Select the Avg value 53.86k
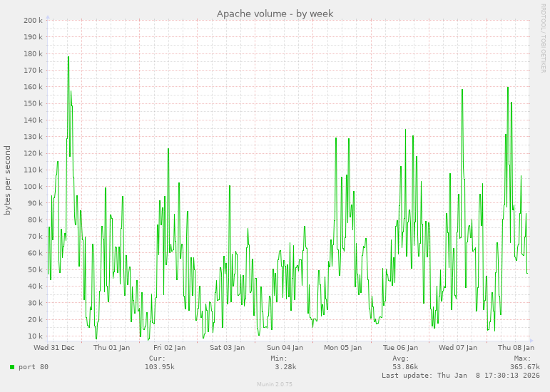The height and width of the screenshot is (392, 550). tap(405, 367)
